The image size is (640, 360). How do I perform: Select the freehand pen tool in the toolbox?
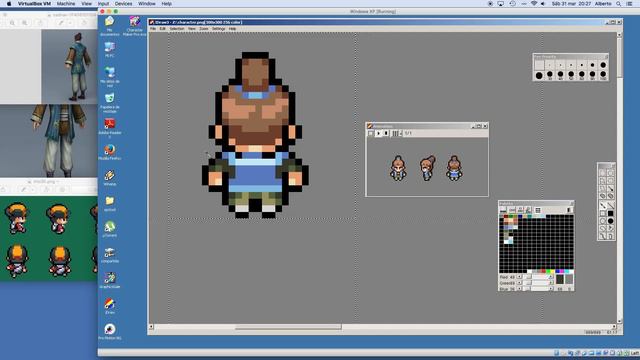click(602, 205)
